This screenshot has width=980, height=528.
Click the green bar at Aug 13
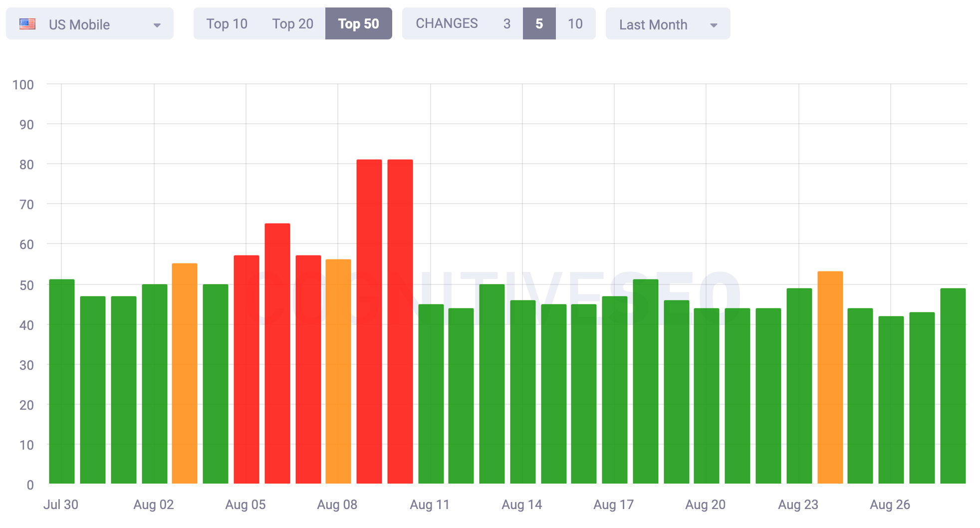point(492,384)
